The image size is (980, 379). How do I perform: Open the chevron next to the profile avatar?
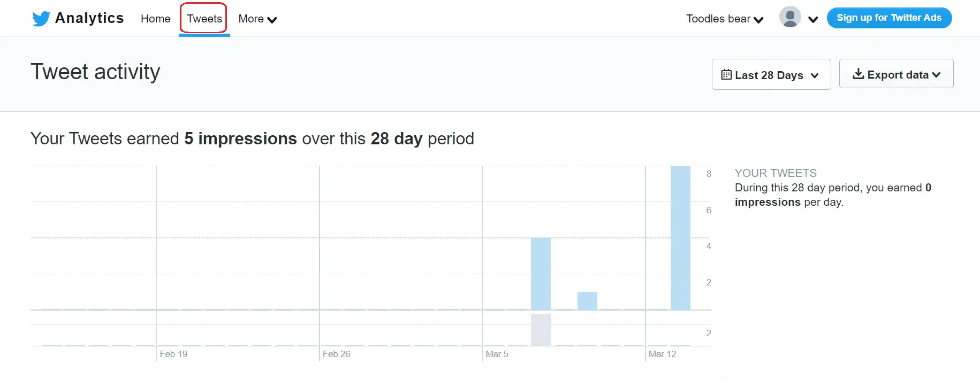click(x=813, y=20)
